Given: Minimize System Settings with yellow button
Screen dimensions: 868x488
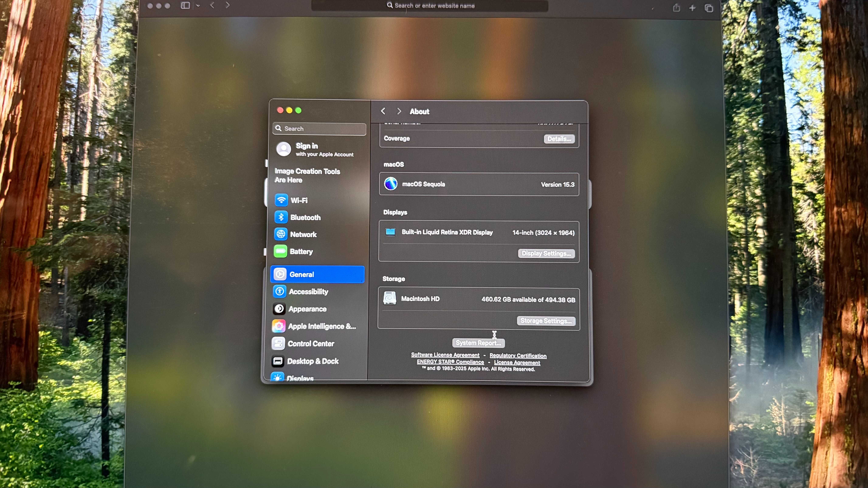Looking at the screenshot, I should pos(289,110).
